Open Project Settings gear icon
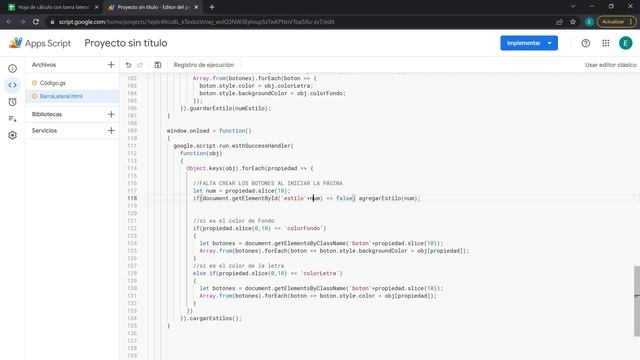 pos(13,135)
